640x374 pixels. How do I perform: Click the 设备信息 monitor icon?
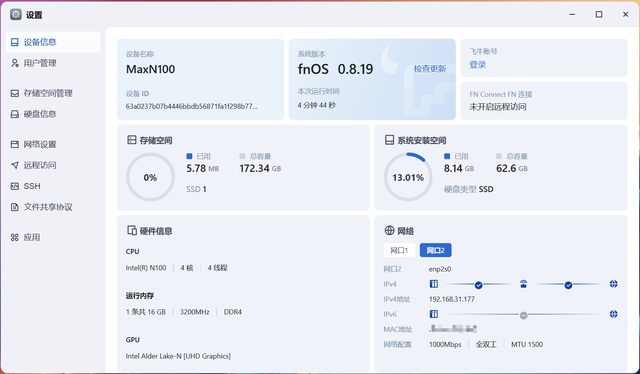[15, 42]
